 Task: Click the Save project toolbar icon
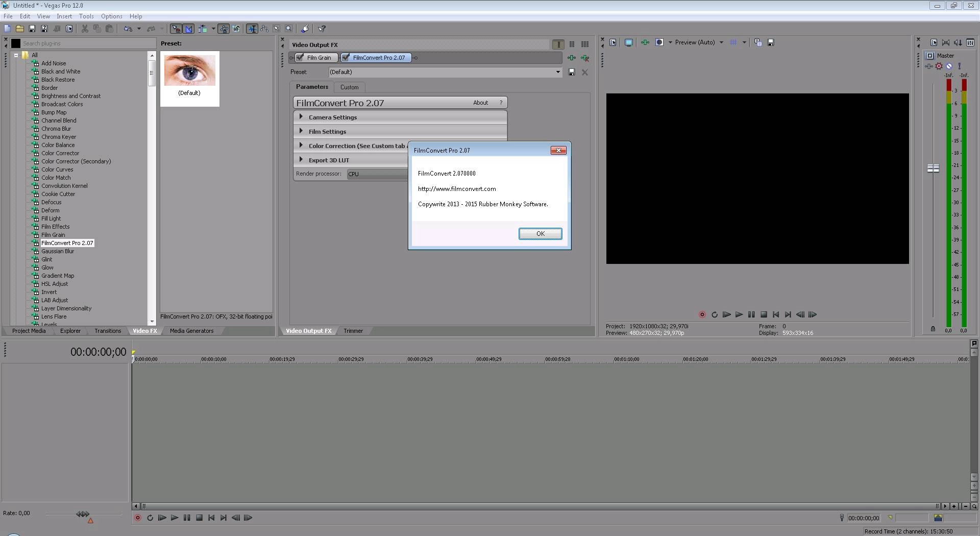click(x=32, y=29)
